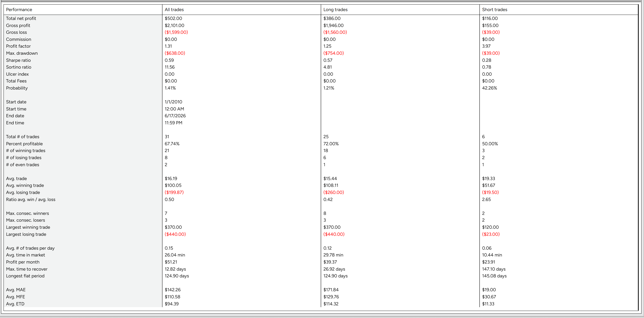
Task: Click the "50.00%" short trades percent profitable
Action: pos(490,144)
